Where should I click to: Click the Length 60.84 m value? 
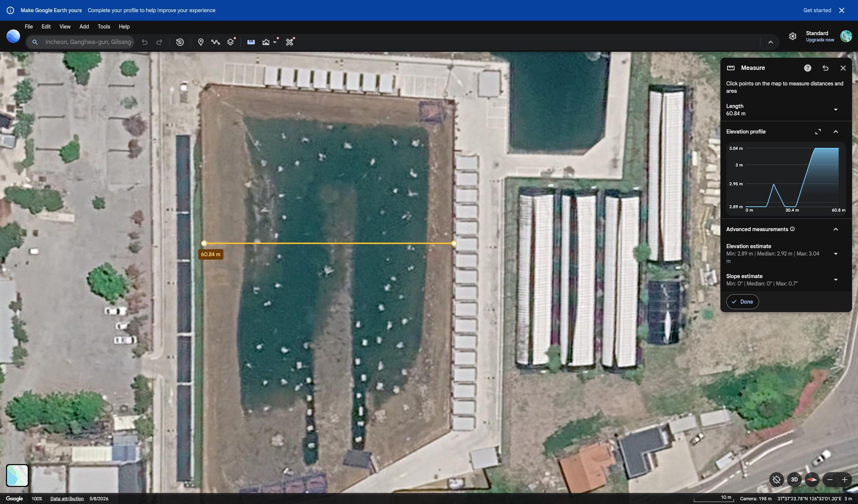tap(736, 114)
